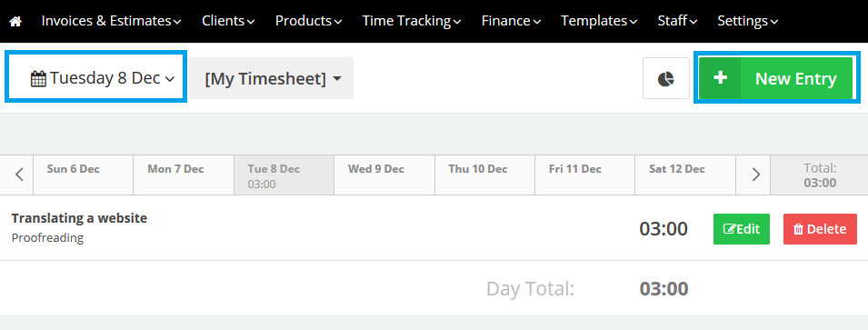Go to the Home icon
The width and height of the screenshot is (868, 330).
pyautogui.click(x=15, y=22)
